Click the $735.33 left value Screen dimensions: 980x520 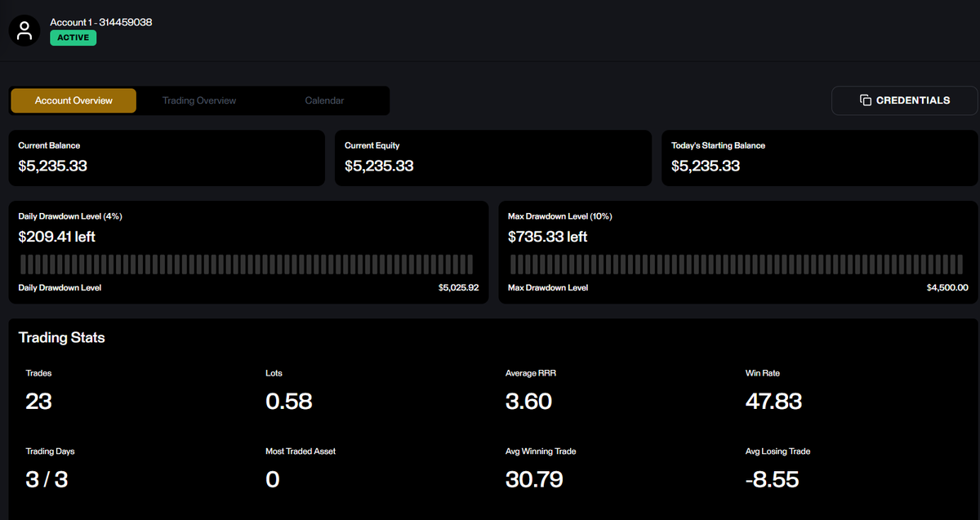548,237
